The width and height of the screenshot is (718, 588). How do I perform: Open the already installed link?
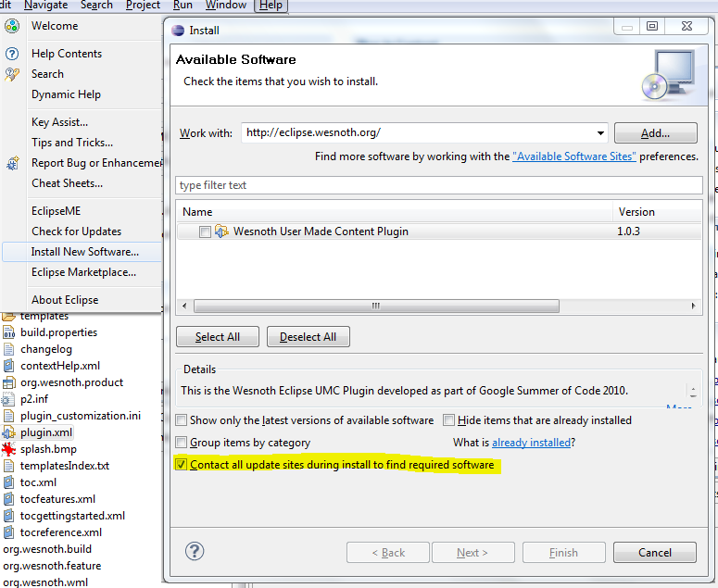coord(531,443)
